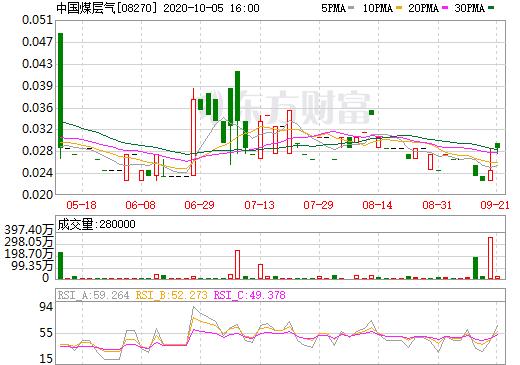Click the 99.35万 volume axis label
Viewport: 520px width, 365px height.
pos(32,266)
